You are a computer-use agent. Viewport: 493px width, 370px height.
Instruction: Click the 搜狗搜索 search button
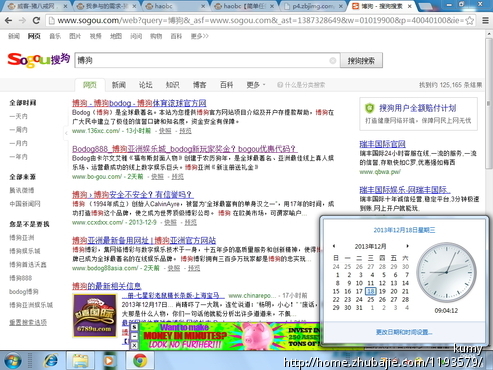361,60
